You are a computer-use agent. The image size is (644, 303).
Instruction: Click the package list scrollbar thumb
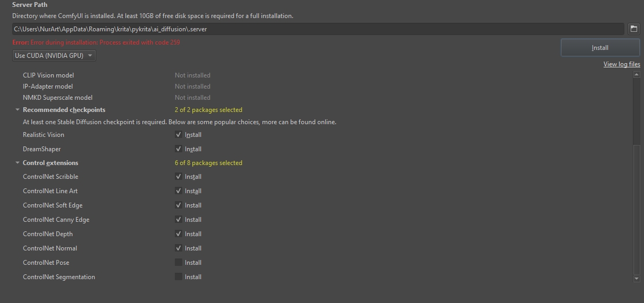pyautogui.click(x=637, y=209)
